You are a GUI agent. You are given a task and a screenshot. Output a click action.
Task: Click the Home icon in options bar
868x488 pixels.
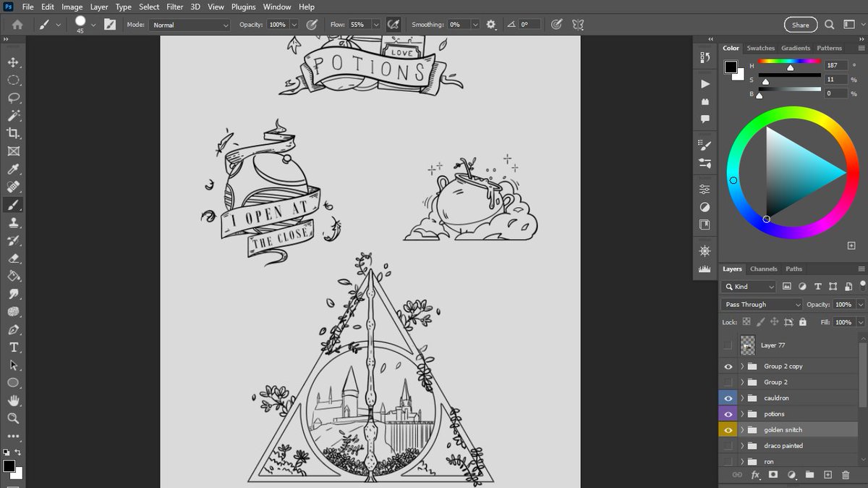pos(17,25)
